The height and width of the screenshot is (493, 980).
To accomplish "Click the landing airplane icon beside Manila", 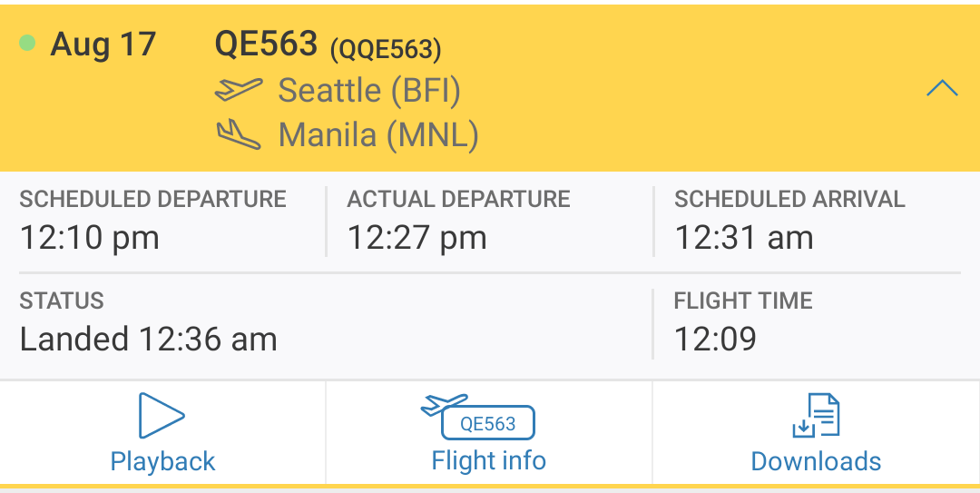I will (x=238, y=134).
